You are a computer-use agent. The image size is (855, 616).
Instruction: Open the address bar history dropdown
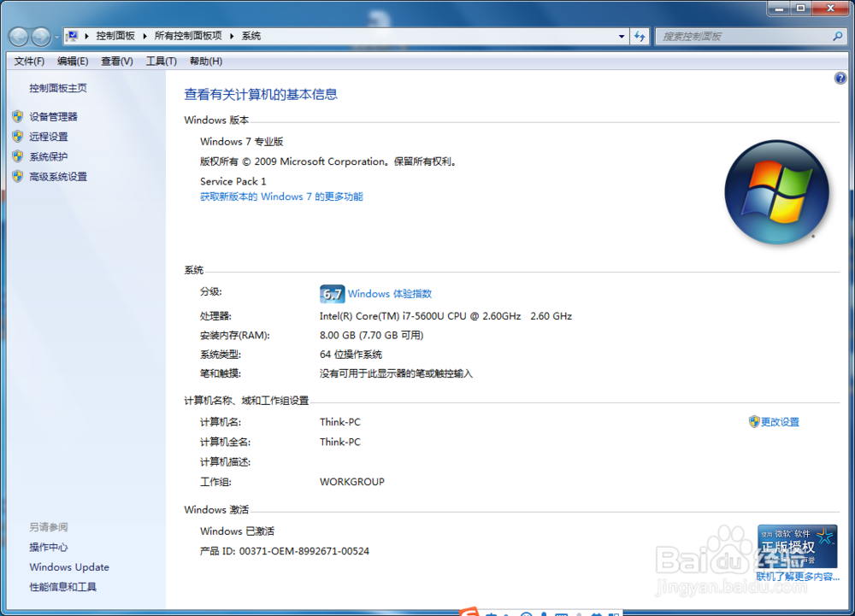[622, 37]
